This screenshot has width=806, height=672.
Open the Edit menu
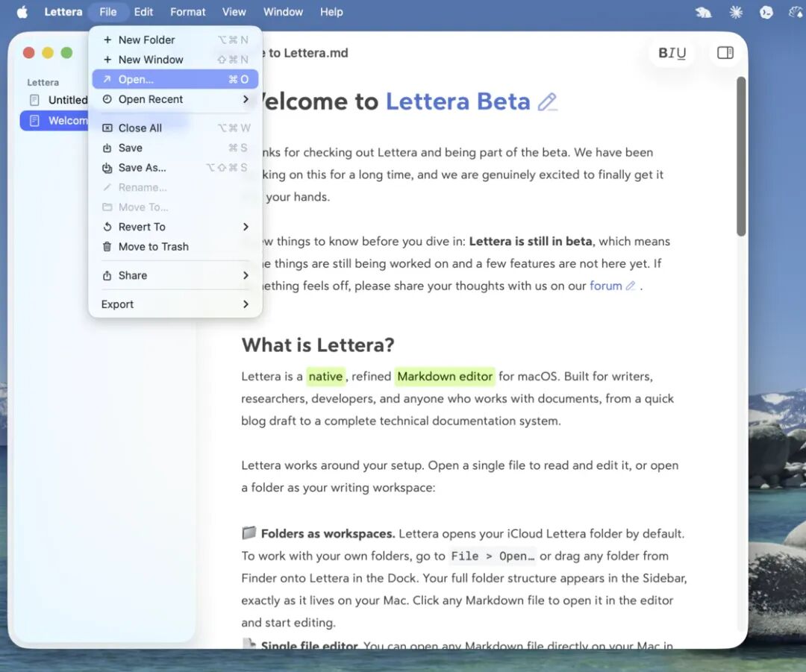tap(143, 12)
